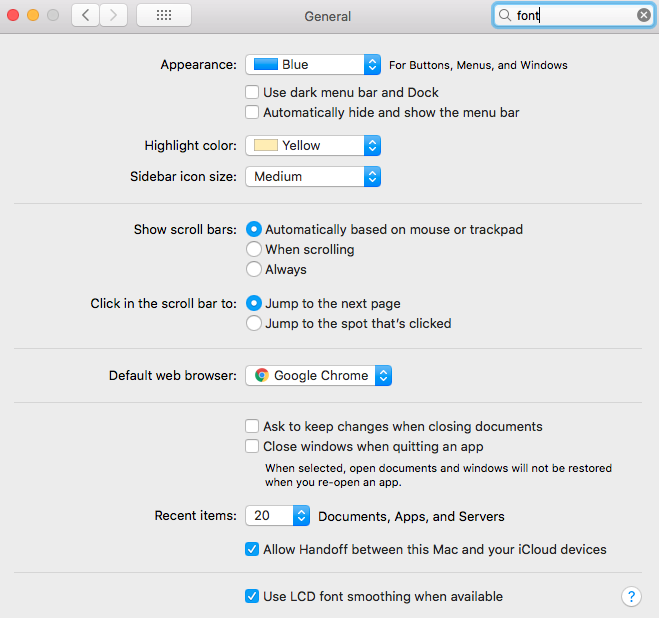Screen dimensions: 659x618
Task: Click the Recent items: label
Action: pos(195,515)
